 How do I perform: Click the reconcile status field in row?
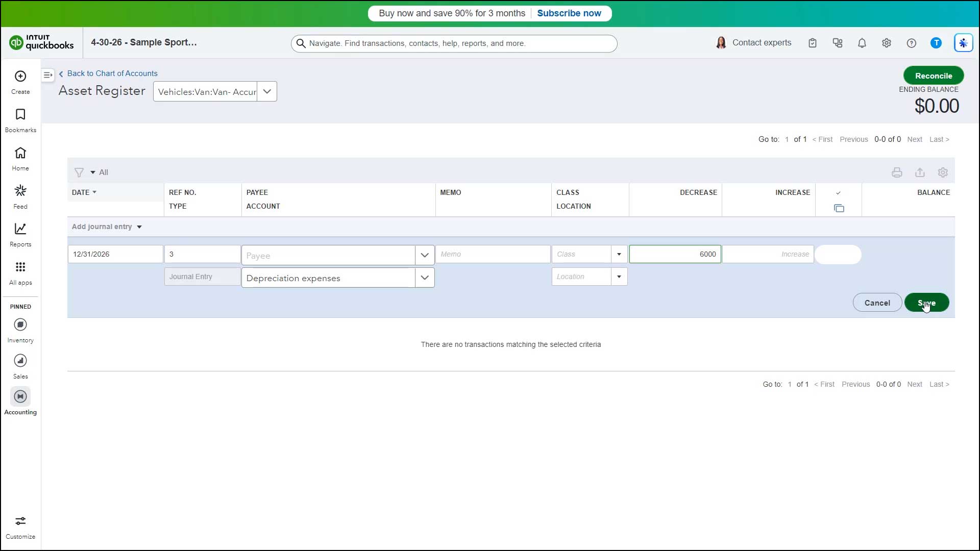coord(838,255)
